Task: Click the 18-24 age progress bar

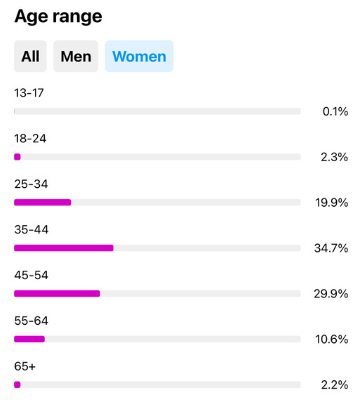Action: click(x=157, y=157)
